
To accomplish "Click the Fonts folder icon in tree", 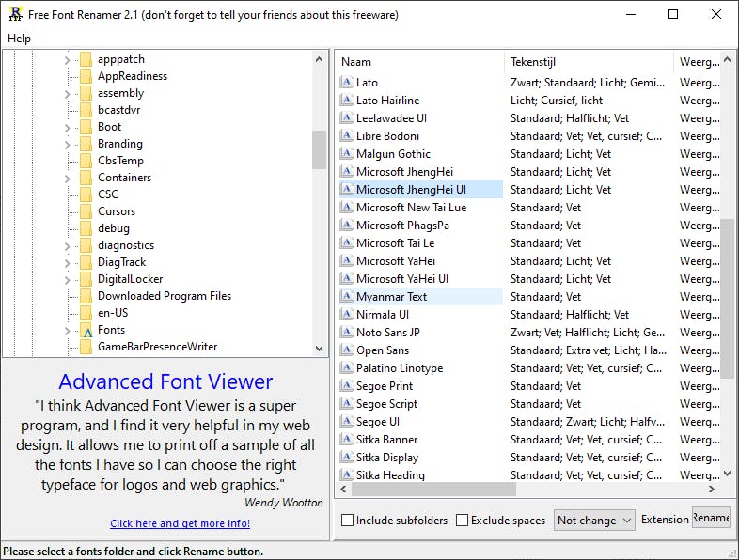I will [86, 331].
